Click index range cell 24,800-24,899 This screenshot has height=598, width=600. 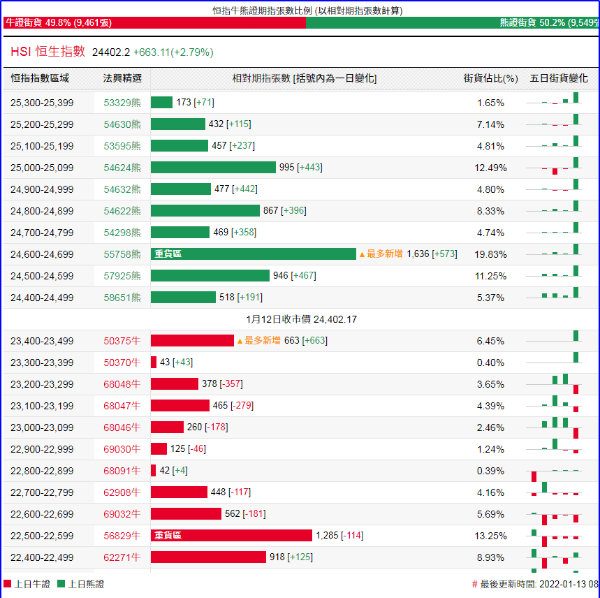tap(42, 211)
